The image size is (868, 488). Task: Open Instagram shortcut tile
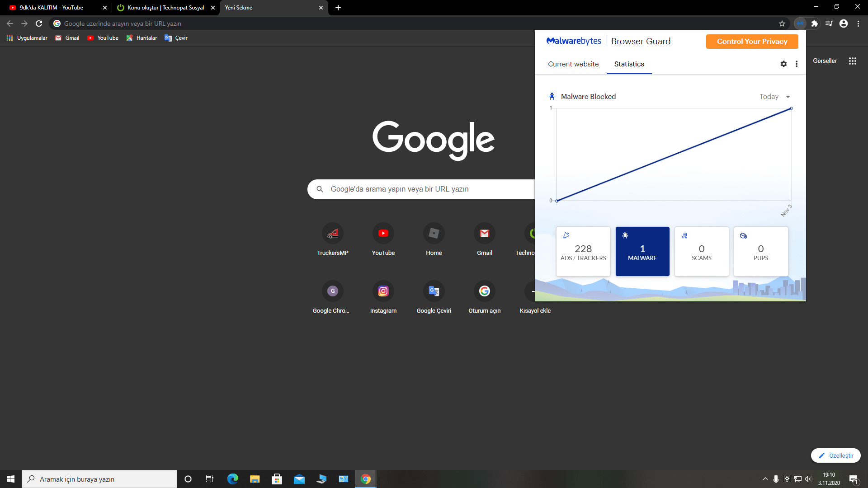383,291
